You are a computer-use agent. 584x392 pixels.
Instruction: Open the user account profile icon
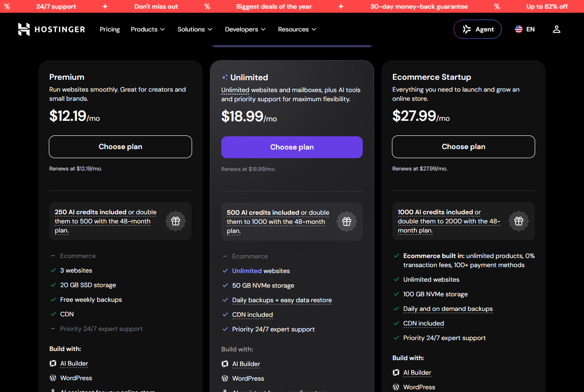(556, 29)
